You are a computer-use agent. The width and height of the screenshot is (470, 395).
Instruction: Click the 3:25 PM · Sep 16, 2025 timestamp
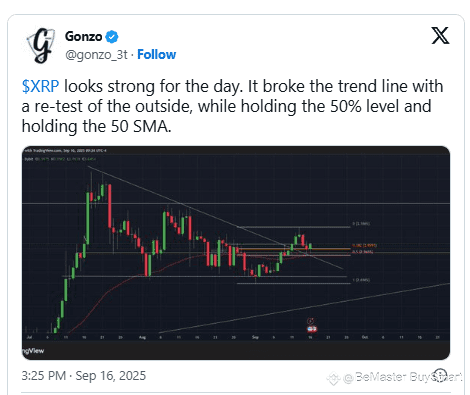click(x=84, y=376)
